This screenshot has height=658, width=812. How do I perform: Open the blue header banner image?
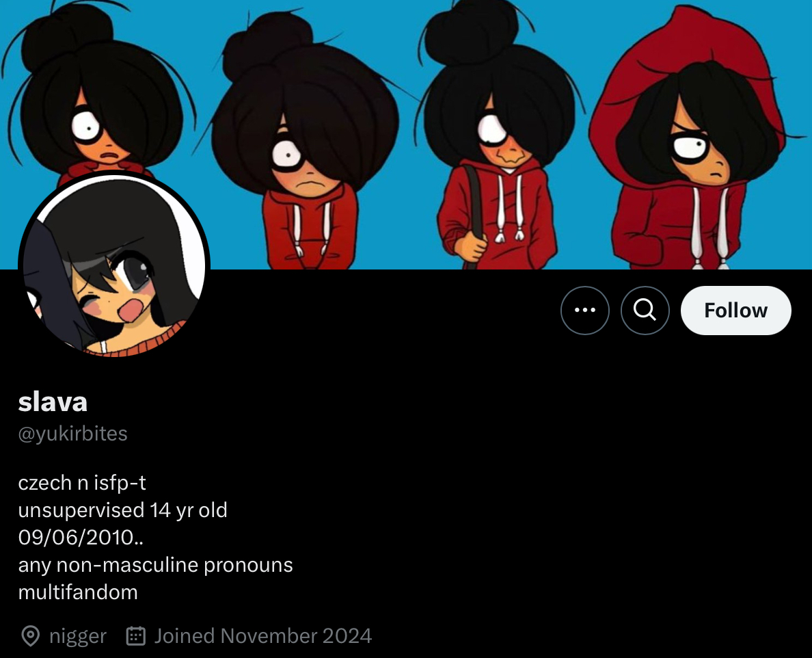[x=406, y=135]
